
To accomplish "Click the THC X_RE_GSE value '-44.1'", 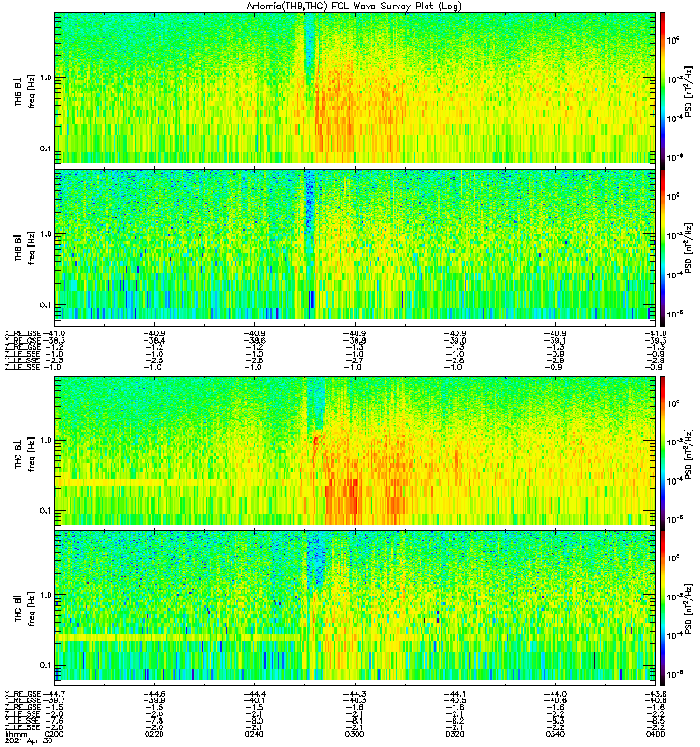I will point(455,694).
